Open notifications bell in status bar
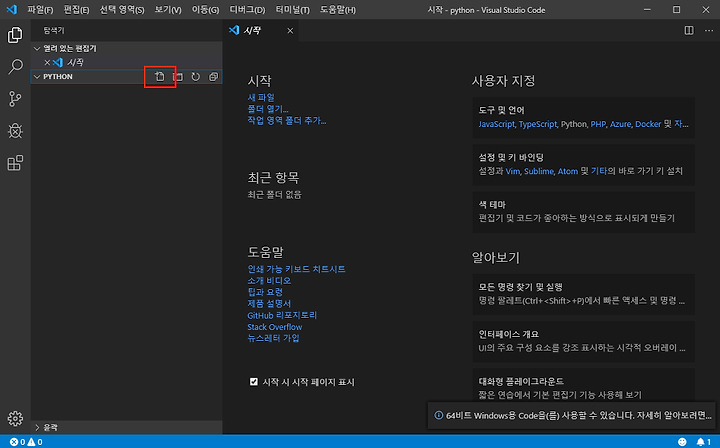 (703, 442)
